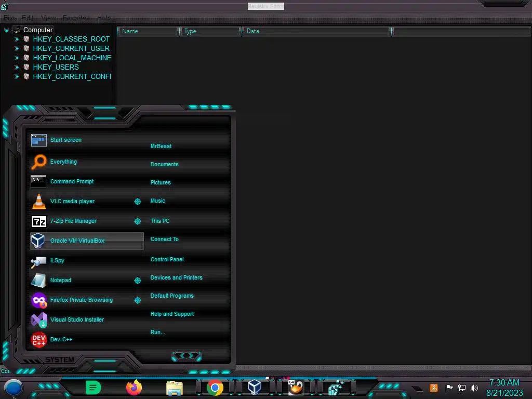The height and width of the screenshot is (399, 532).
Task: Open the Start screen icon in Start menu
Action: [38, 140]
